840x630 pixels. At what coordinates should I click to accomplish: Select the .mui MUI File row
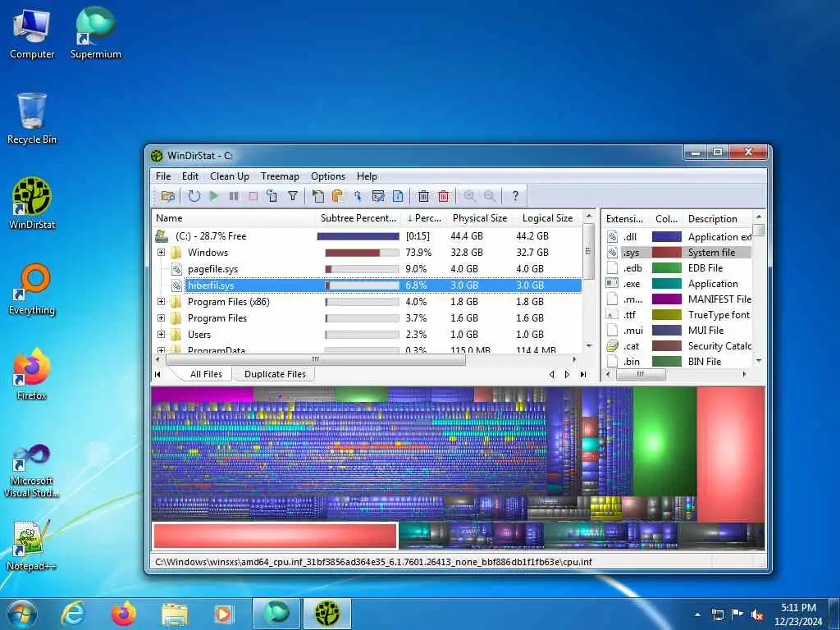(678, 330)
